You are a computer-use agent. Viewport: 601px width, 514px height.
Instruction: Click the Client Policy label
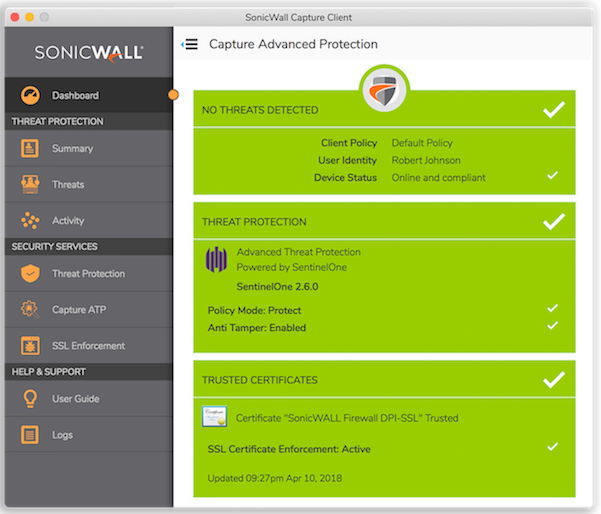pos(349,143)
